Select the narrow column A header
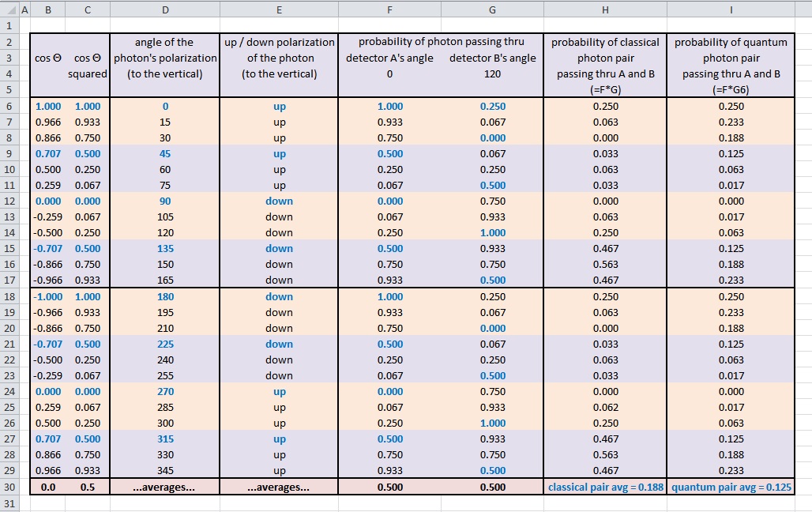This screenshot has width=812, height=512. [x=24, y=9]
